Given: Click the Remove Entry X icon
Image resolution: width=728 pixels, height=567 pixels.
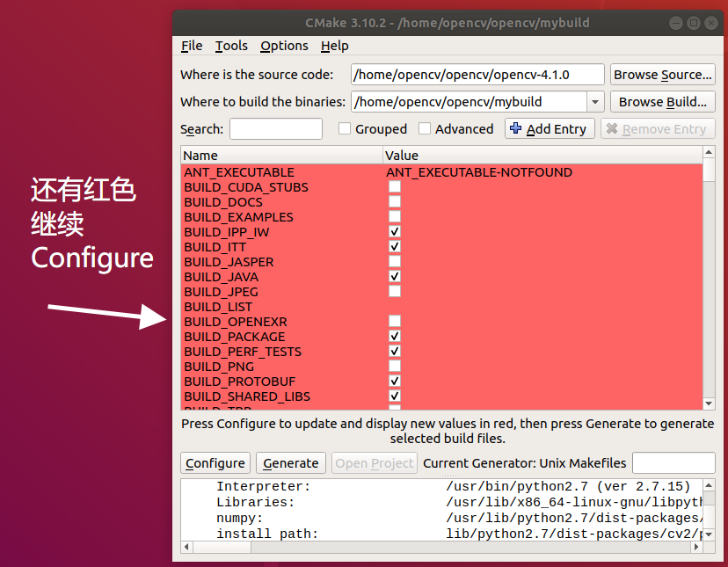Looking at the screenshot, I should 612,128.
